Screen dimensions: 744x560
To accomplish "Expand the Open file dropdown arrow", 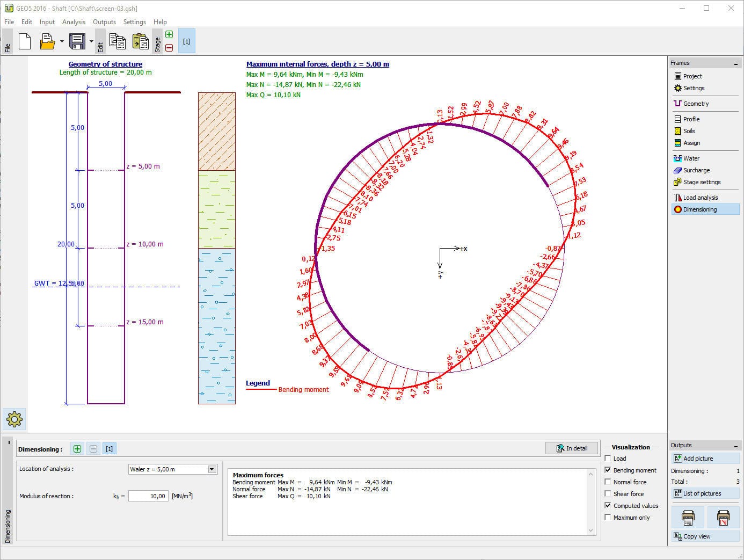I will [x=62, y=41].
